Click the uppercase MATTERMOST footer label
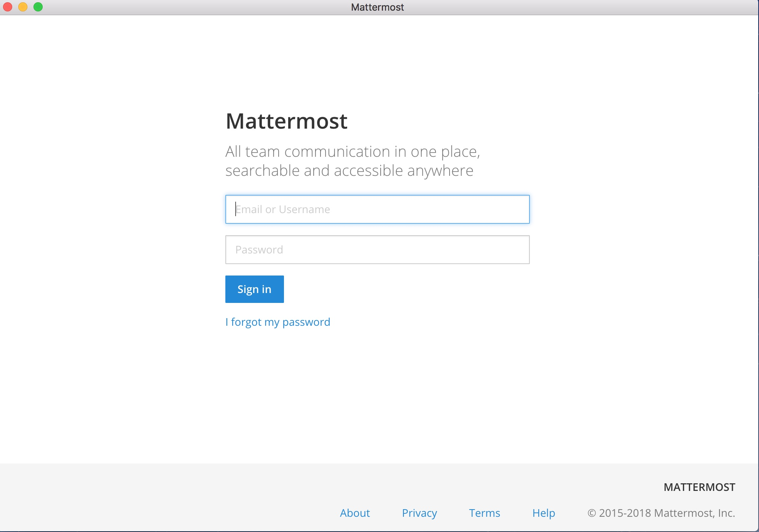Image resolution: width=759 pixels, height=532 pixels. [699, 487]
